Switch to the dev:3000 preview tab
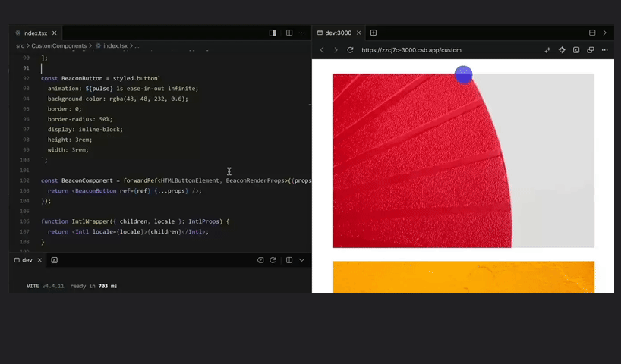This screenshot has height=364, width=621. [x=338, y=33]
